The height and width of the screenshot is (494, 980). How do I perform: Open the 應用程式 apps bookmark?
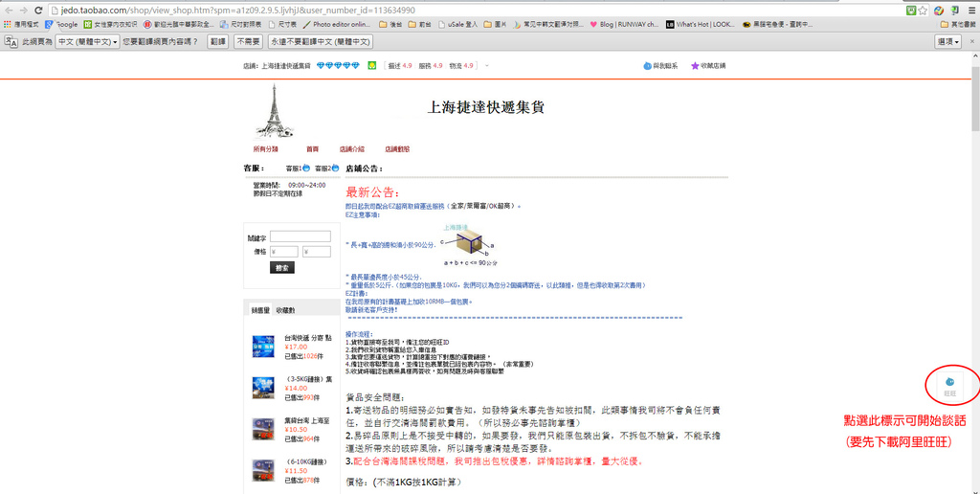pyautogui.click(x=21, y=24)
